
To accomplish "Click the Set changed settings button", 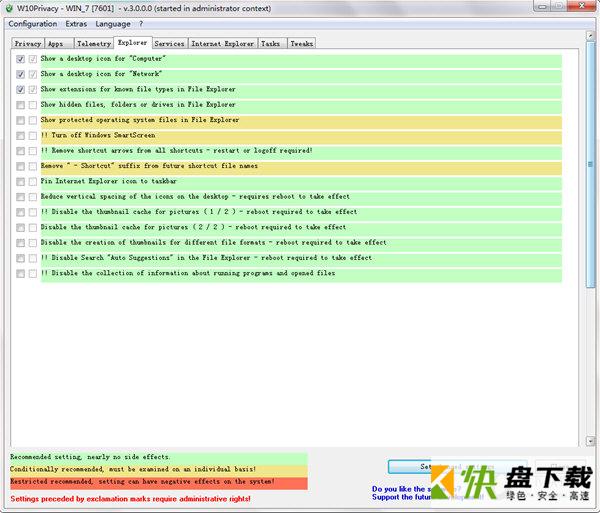I will [x=457, y=466].
